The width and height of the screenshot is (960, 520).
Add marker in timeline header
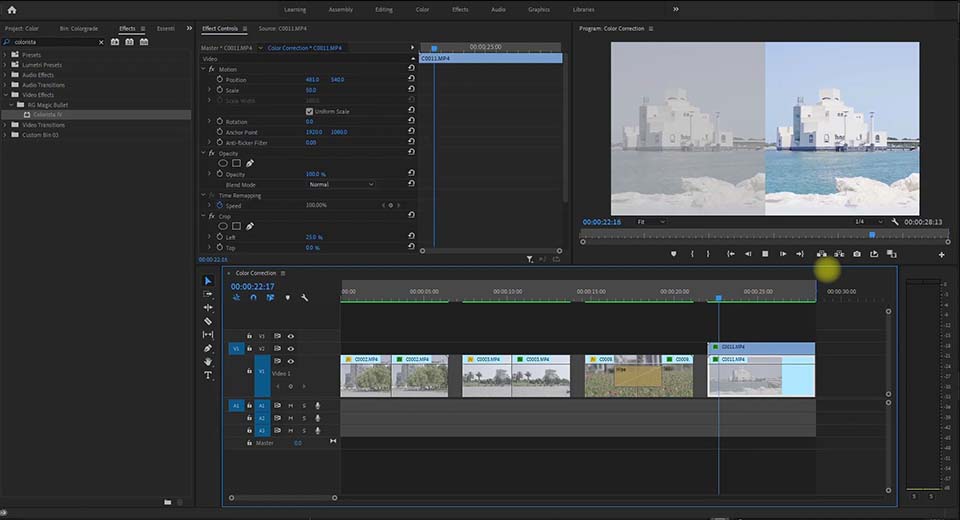287,298
